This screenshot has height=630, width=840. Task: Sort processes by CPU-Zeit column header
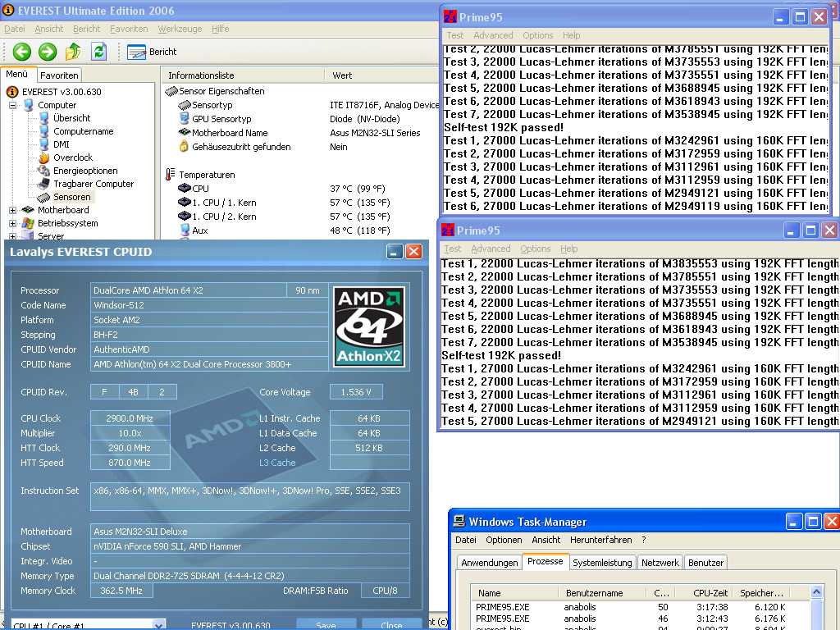pyautogui.click(x=703, y=592)
